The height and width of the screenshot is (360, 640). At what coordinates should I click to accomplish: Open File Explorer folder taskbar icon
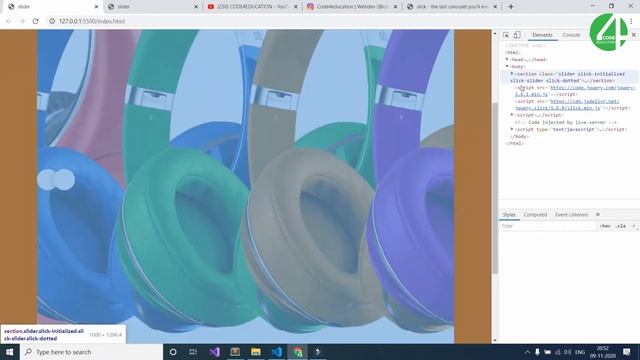(256, 352)
